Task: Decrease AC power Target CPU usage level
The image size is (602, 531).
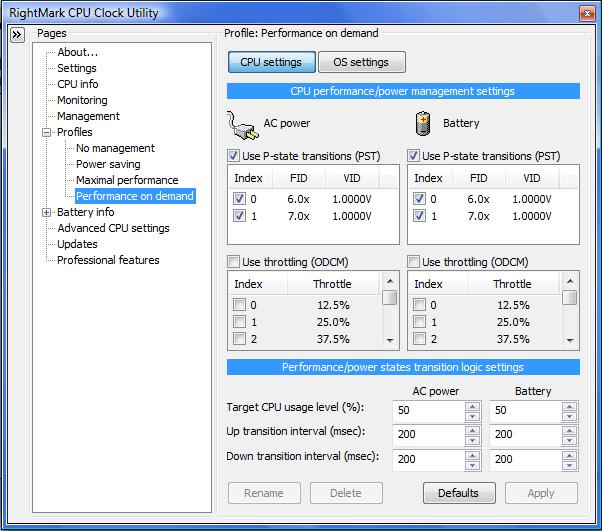Action: (472, 417)
